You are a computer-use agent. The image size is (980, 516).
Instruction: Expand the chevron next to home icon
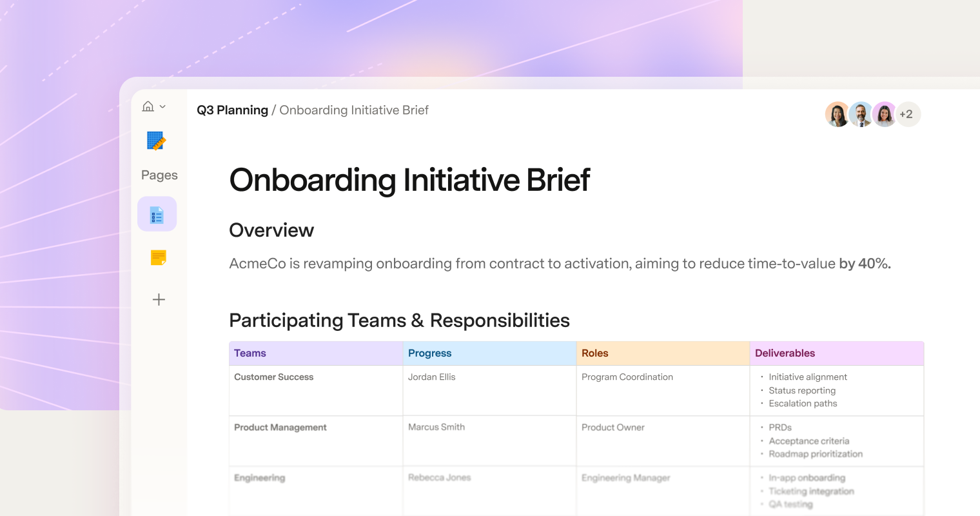162,107
